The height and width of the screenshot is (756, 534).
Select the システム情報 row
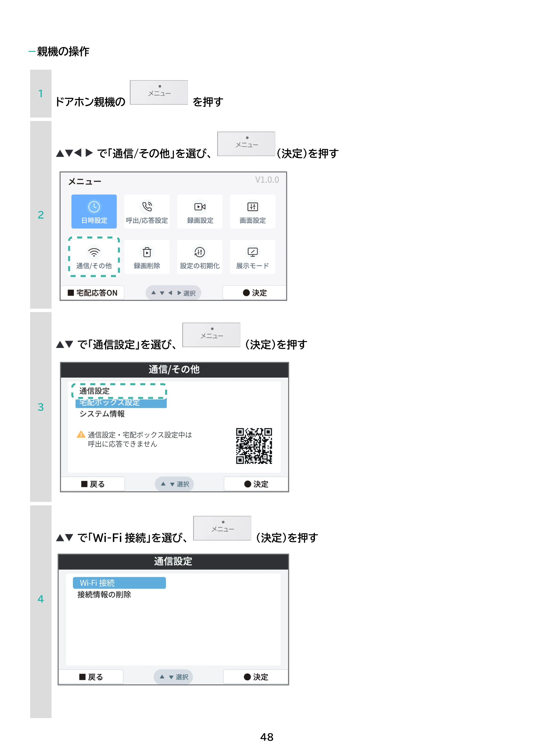click(x=102, y=414)
